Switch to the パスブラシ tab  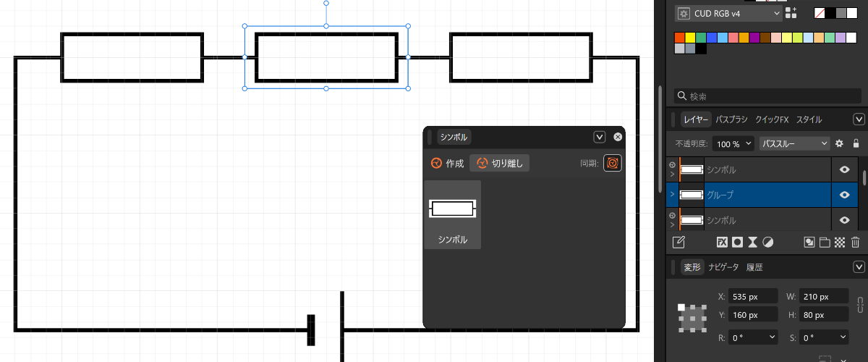tap(731, 119)
